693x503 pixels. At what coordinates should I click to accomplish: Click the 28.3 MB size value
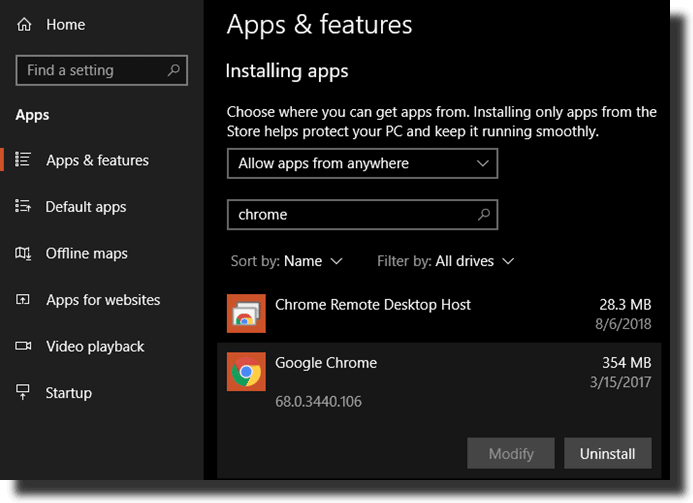pyautogui.click(x=625, y=305)
